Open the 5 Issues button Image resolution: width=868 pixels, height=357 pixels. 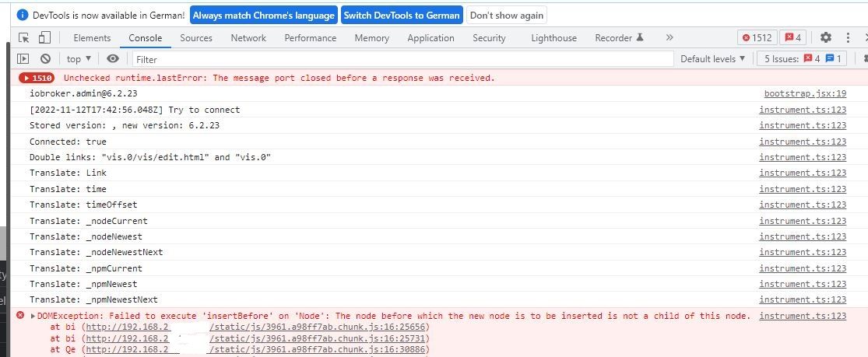802,58
